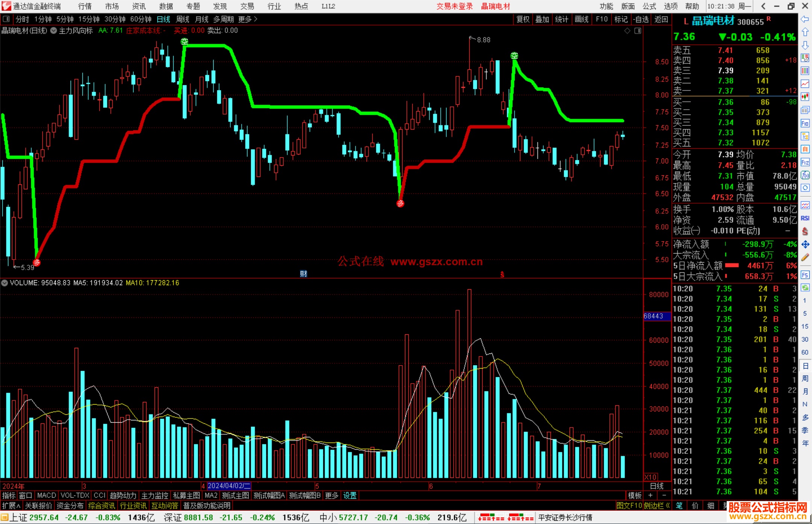Viewport: 812px width, 524px height.
Task: Expand the 更多 period options chevron
Action: coord(256,19)
